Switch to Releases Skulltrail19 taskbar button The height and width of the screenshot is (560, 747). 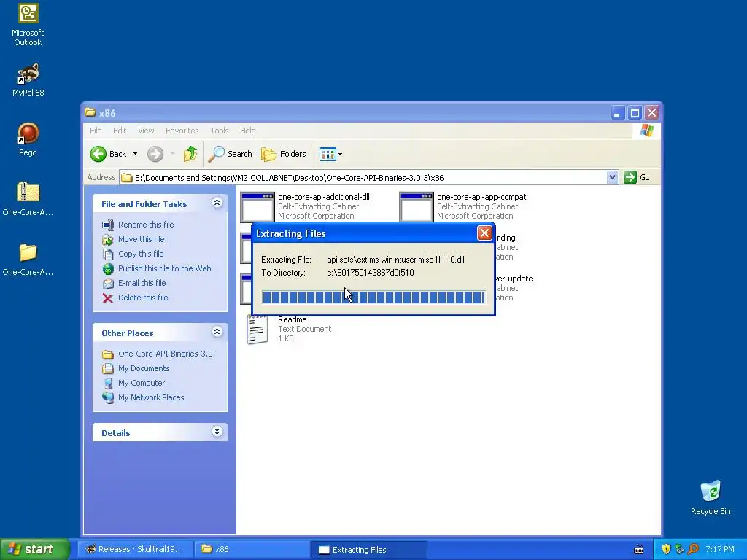point(135,549)
